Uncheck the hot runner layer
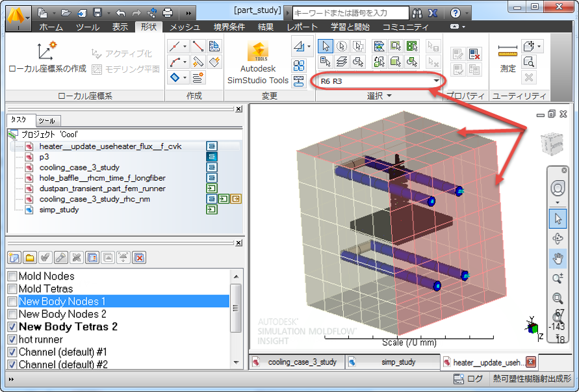Screen dimensions: 579x392 (x=12, y=339)
